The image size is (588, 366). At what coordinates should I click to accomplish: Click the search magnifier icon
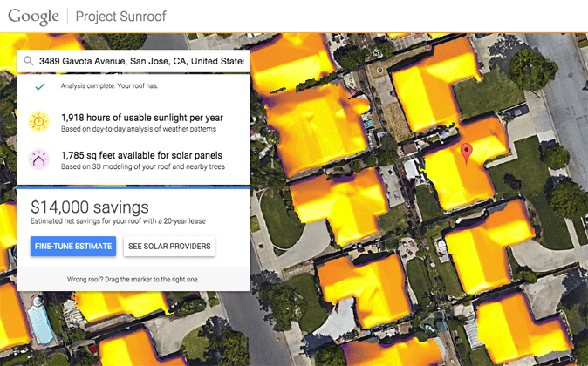(28, 61)
